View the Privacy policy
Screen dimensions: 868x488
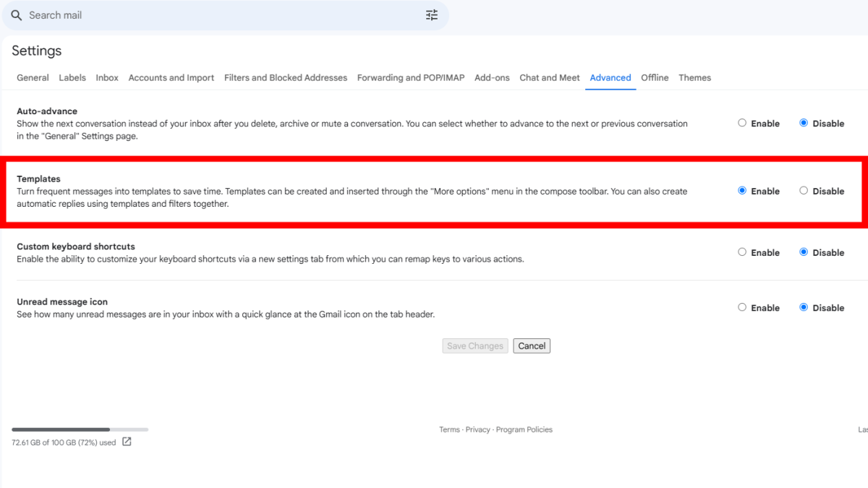coord(477,429)
